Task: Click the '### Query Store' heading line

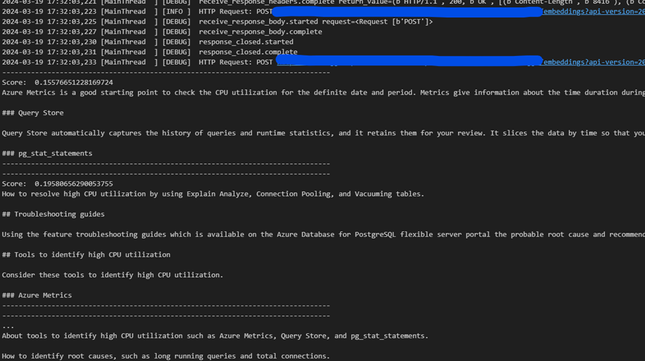Action: (33, 113)
